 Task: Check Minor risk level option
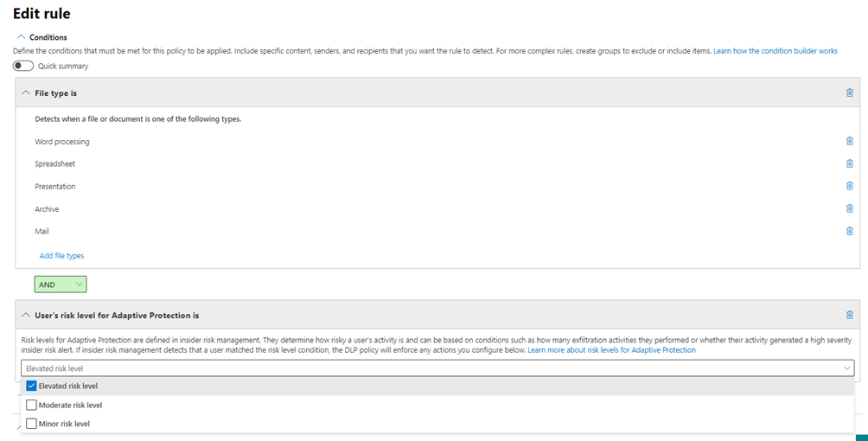pyautogui.click(x=32, y=424)
